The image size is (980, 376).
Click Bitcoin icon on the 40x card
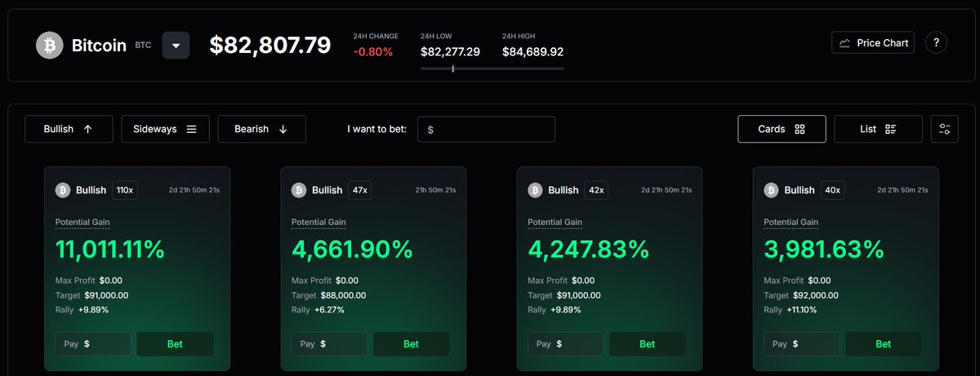point(771,190)
